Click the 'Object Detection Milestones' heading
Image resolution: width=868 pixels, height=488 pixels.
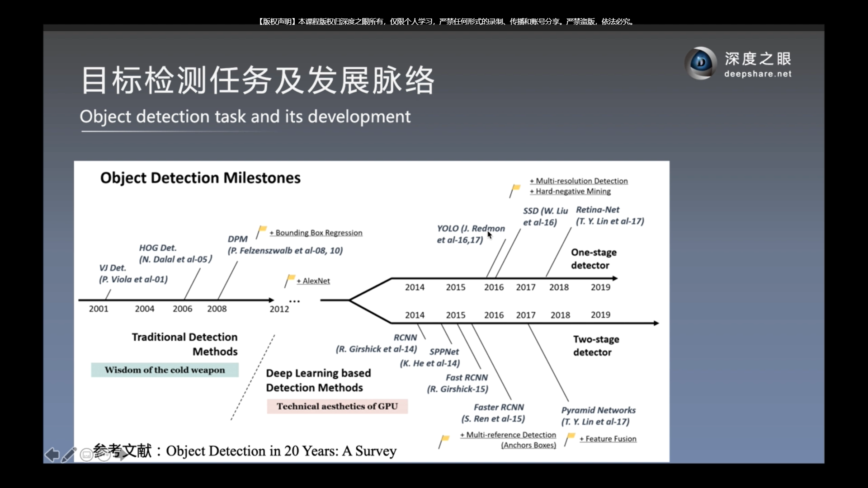(200, 178)
